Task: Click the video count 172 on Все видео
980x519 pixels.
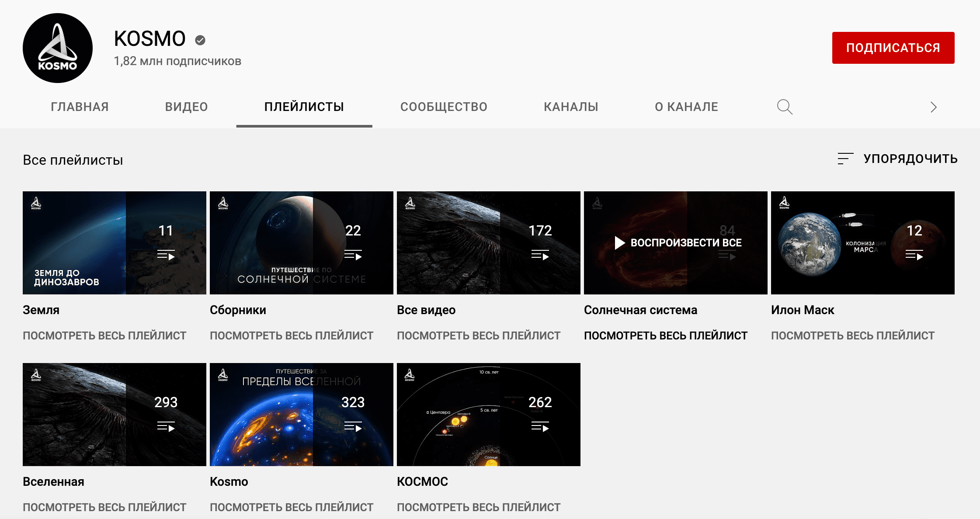Action: pos(540,231)
